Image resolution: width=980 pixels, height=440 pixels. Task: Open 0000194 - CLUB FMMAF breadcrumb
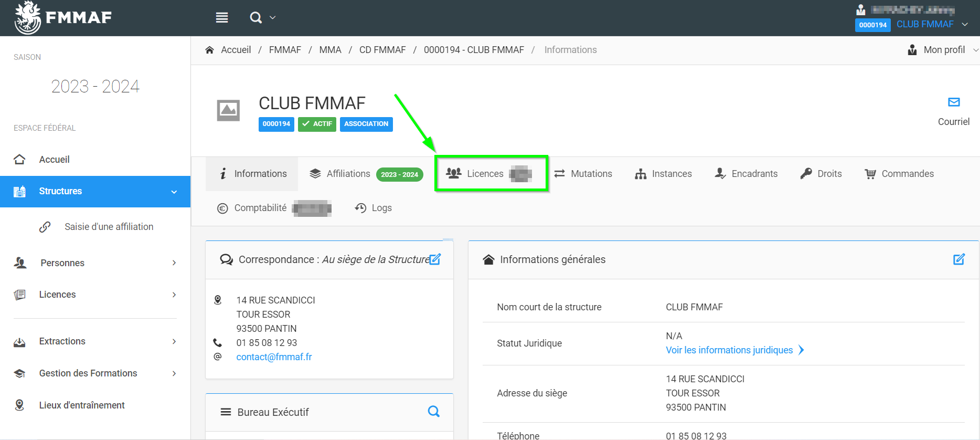[x=474, y=50]
